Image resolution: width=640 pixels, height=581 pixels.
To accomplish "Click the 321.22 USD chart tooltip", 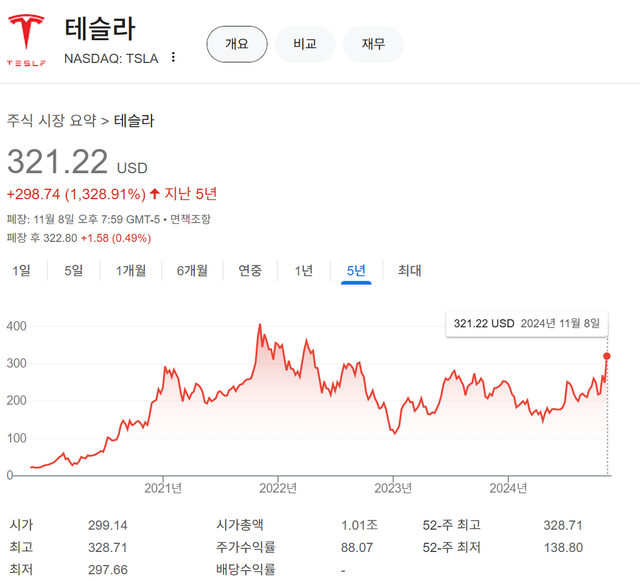I will click(x=526, y=324).
